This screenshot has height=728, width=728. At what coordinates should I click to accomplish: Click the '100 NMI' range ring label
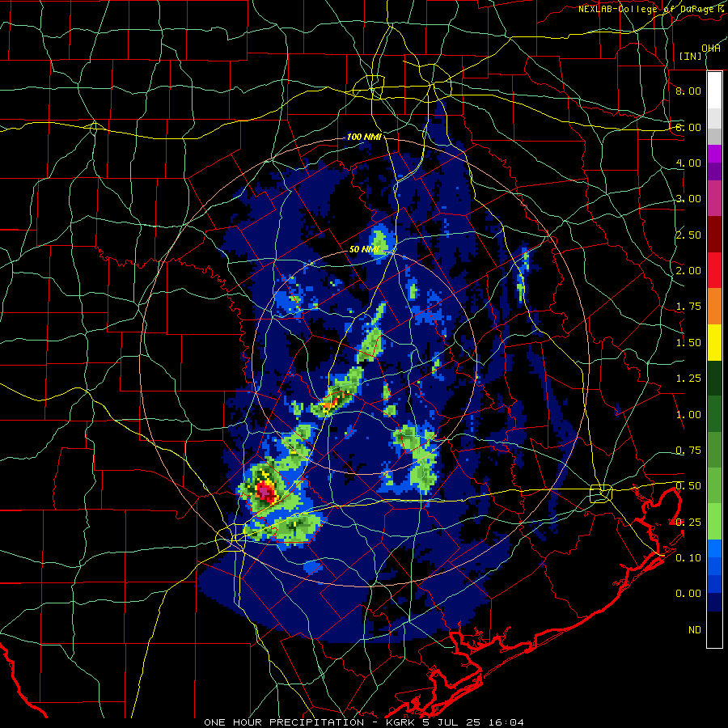point(364,137)
